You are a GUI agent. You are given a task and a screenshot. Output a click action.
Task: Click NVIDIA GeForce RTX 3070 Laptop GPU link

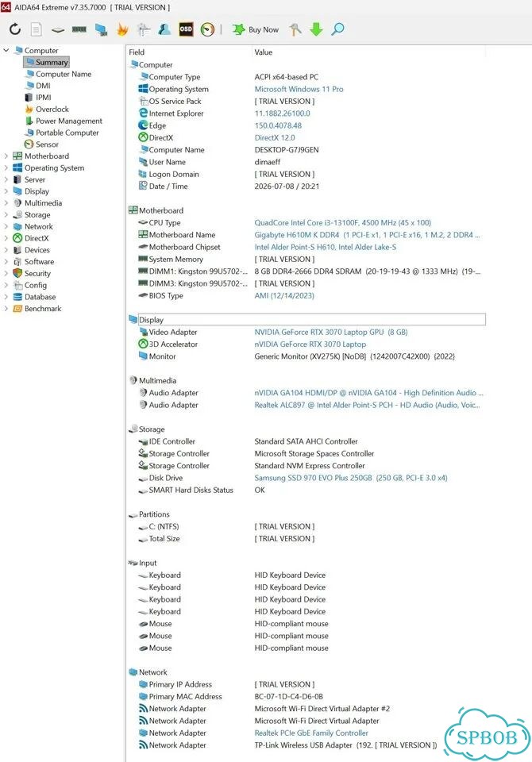pos(330,332)
